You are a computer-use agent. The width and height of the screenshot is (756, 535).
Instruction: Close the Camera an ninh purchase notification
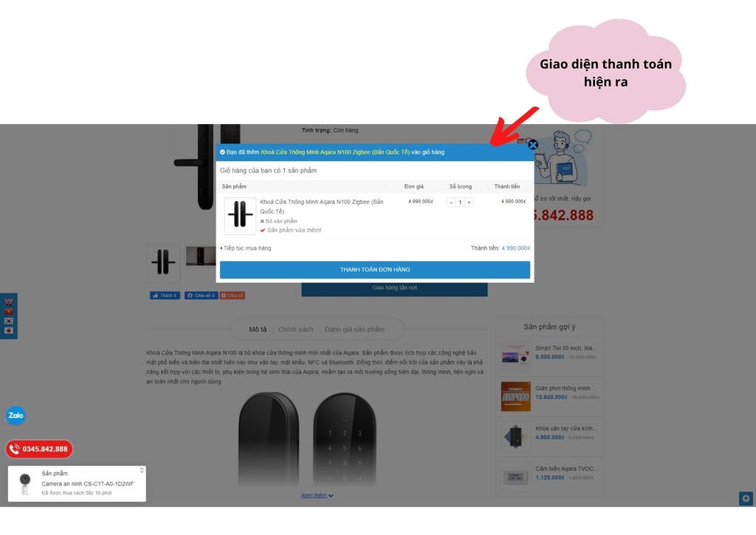pyautogui.click(x=141, y=470)
